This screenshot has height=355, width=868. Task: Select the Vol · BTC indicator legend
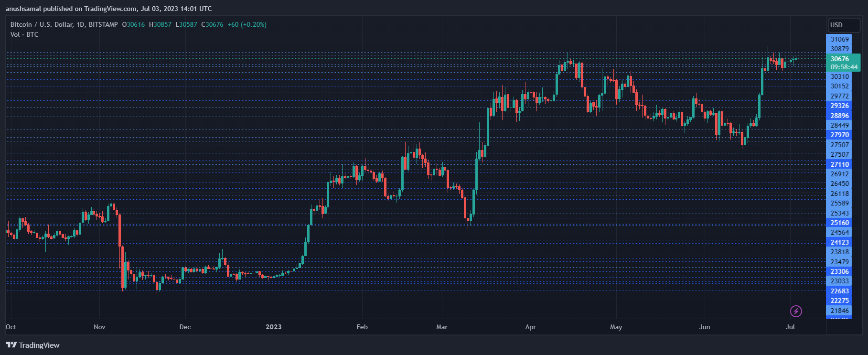tap(24, 34)
